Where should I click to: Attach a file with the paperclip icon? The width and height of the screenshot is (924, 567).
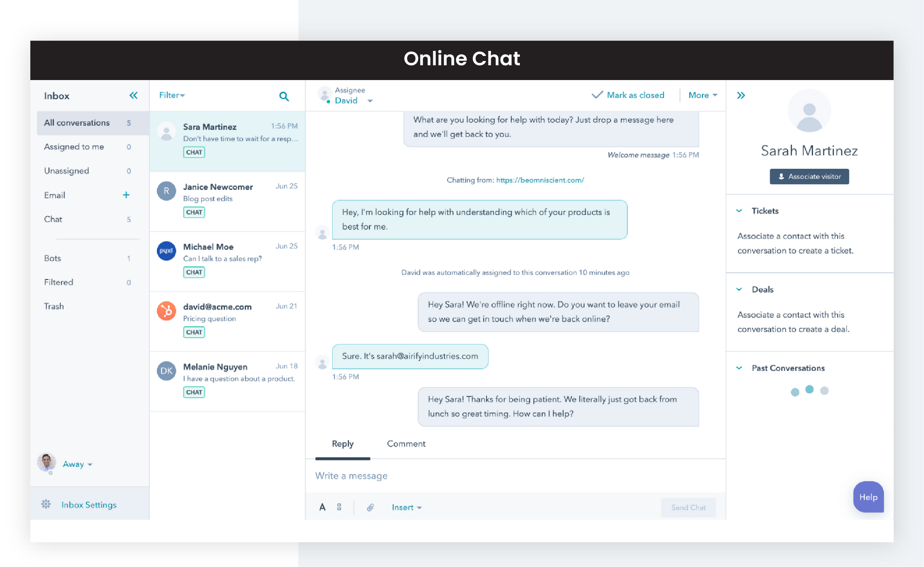click(369, 507)
